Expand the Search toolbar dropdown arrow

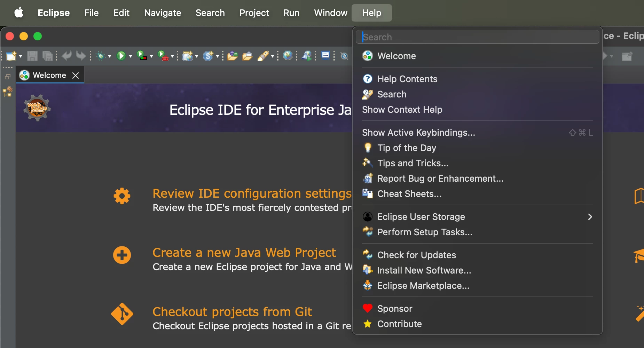[273, 56]
